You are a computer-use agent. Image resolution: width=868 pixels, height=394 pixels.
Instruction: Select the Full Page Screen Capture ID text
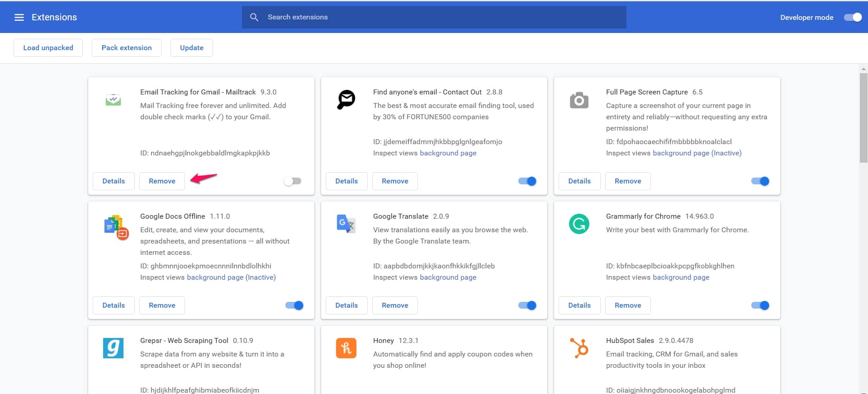(x=669, y=142)
